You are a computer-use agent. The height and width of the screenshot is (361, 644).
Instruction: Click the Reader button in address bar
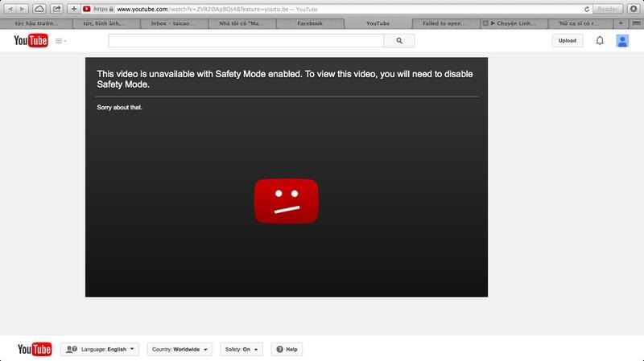608,9
